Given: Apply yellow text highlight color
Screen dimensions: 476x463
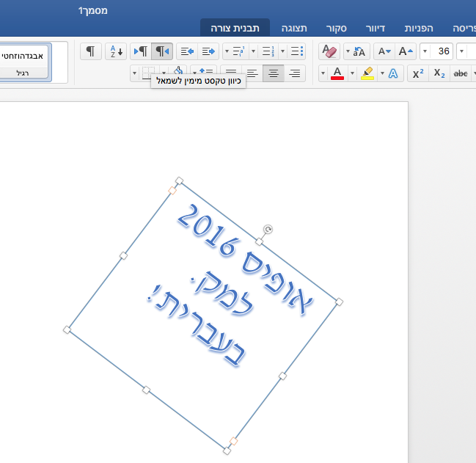Looking at the screenshot, I should coord(367,73).
